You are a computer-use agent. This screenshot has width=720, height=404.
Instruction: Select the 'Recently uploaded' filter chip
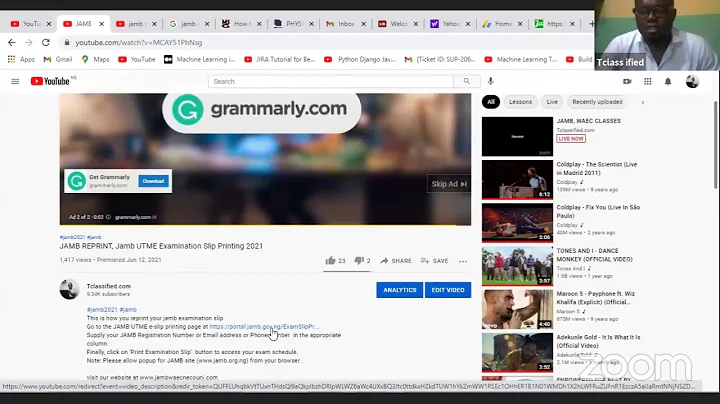pyautogui.click(x=597, y=102)
